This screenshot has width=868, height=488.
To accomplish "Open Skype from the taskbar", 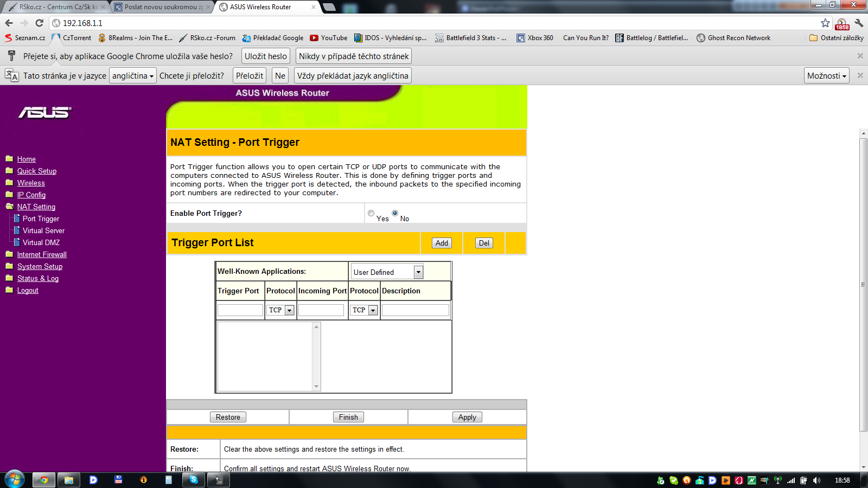I will click(x=194, y=480).
